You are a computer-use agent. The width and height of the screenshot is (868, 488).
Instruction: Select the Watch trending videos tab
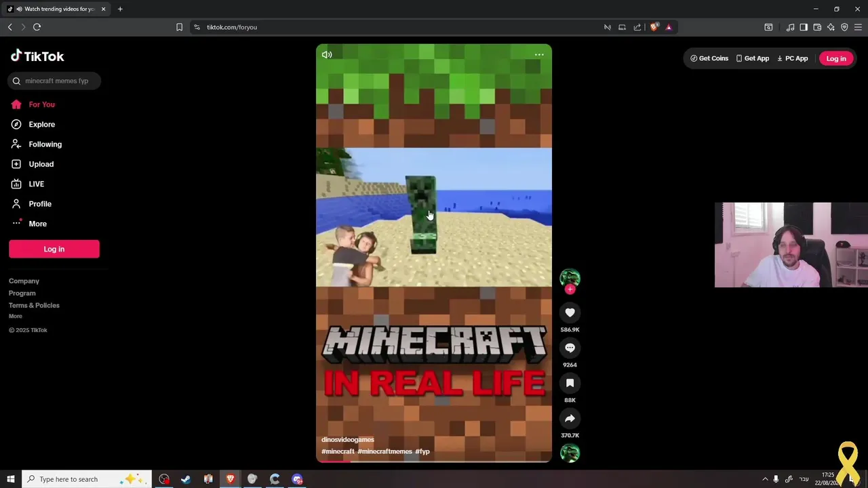coord(54,9)
